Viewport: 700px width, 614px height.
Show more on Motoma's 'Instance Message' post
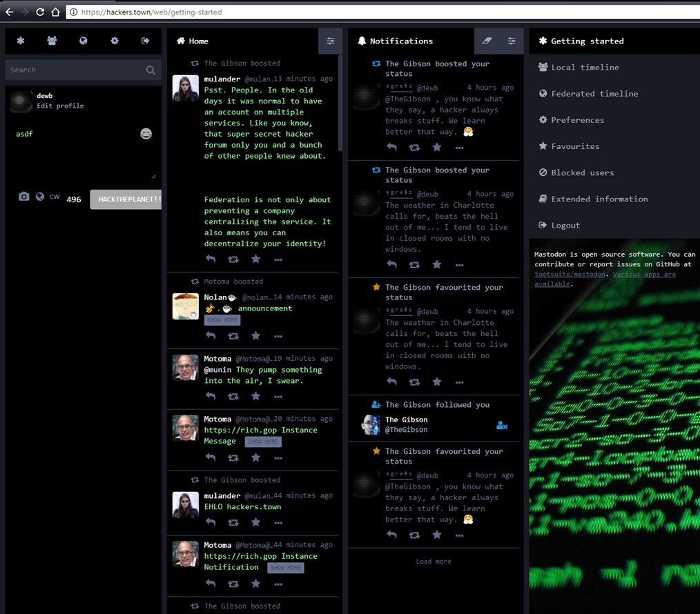pos(263,442)
